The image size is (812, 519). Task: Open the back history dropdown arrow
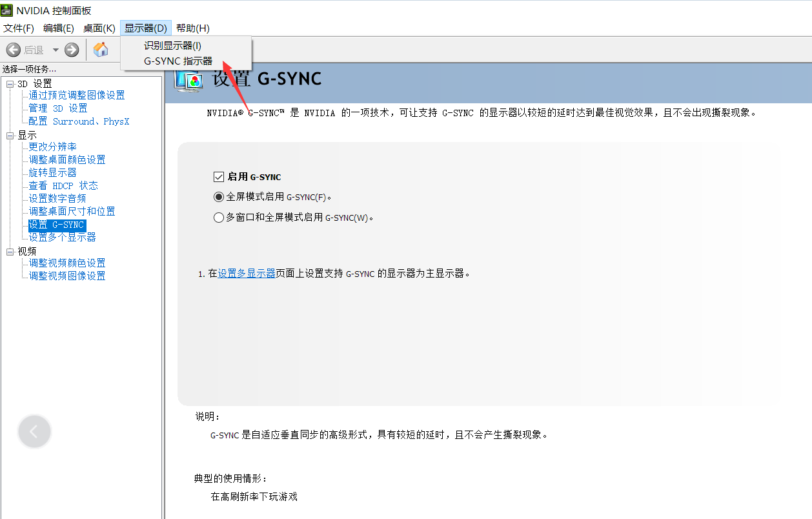click(56, 50)
